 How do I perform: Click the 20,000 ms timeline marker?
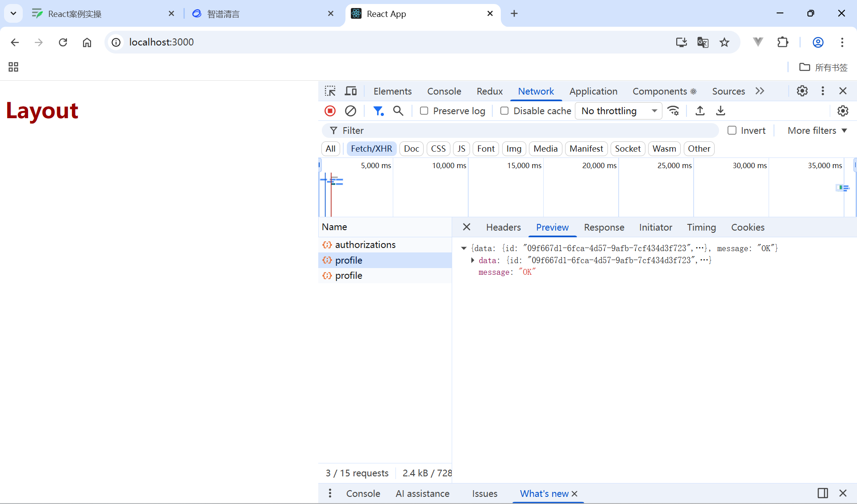[599, 165]
